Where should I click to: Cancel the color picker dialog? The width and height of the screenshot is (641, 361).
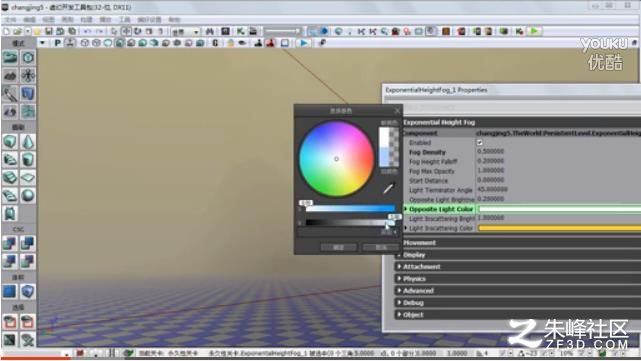(x=381, y=247)
